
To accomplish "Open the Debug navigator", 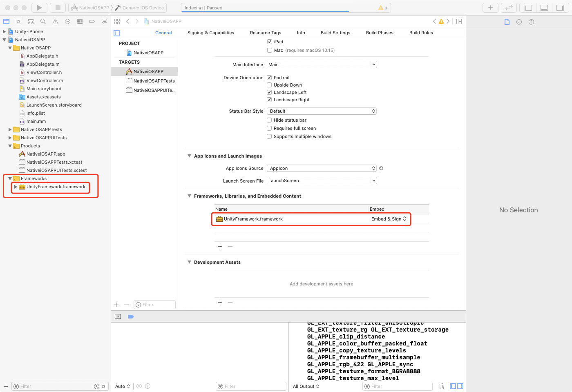I will tap(80, 22).
